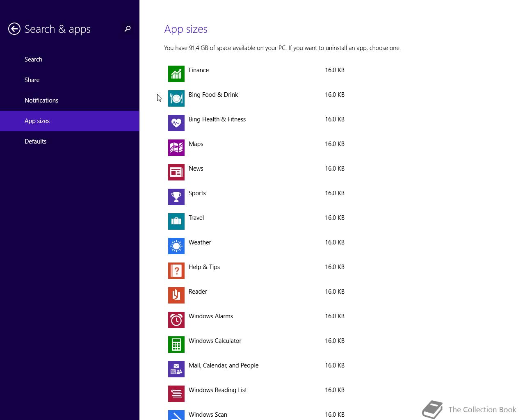Select the Help & Tips icon
This screenshot has height=420, width=525.
pyautogui.click(x=176, y=271)
